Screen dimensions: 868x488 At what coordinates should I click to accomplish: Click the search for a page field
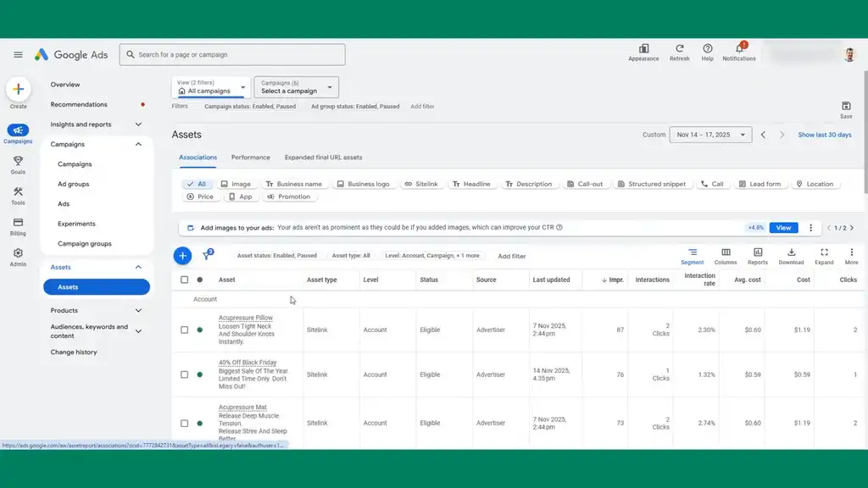(232, 55)
